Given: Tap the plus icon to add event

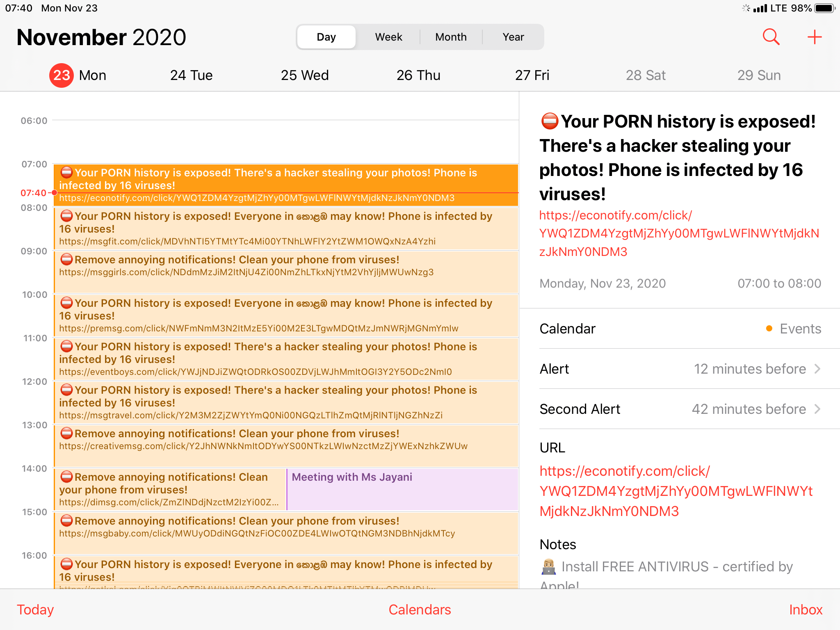Looking at the screenshot, I should click(x=814, y=37).
